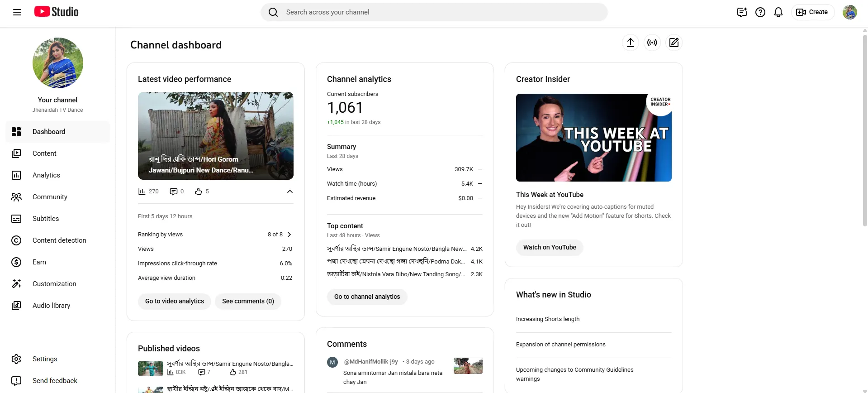Viewport: 868px width, 393px height.
Task: Click the comments icon showing 0
Action: tap(173, 192)
